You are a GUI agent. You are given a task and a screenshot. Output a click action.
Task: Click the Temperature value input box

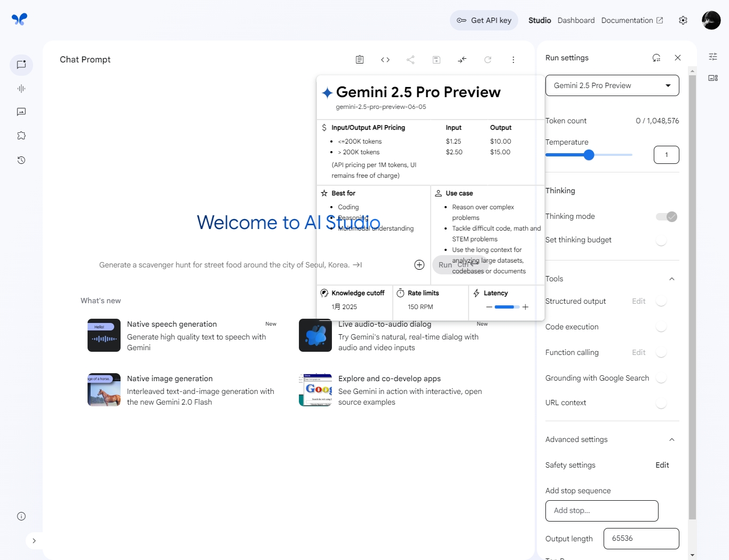click(667, 155)
